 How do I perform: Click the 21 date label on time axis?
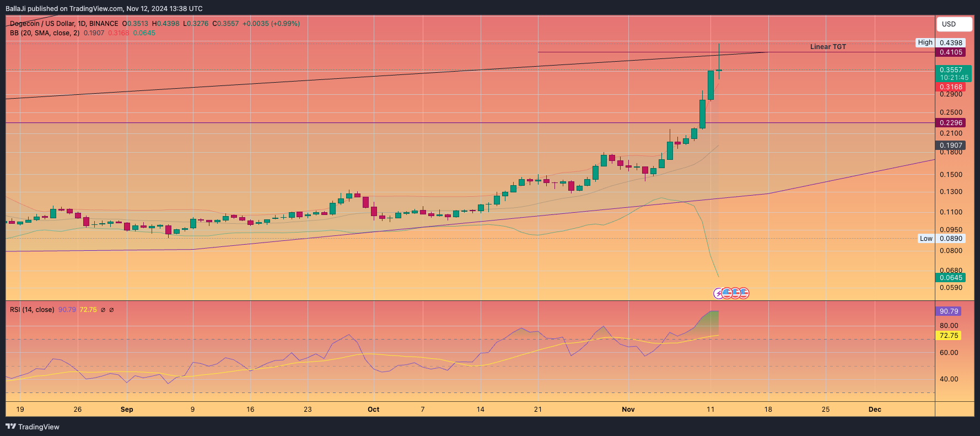pos(538,410)
